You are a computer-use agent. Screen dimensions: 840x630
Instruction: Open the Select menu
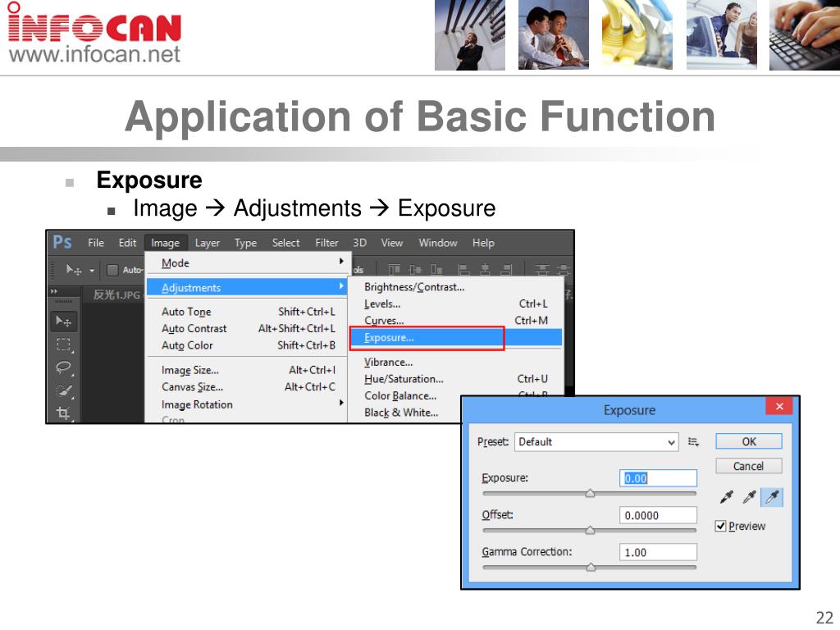[x=285, y=243]
